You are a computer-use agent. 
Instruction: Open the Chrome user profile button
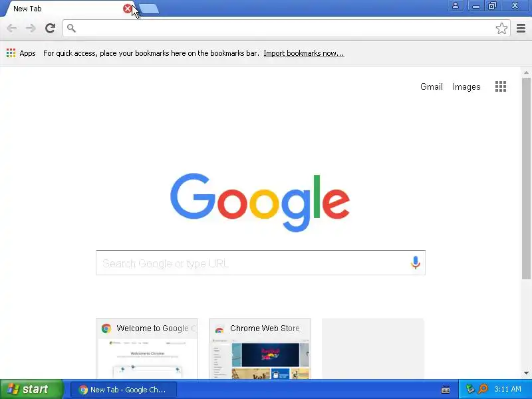click(x=456, y=5)
